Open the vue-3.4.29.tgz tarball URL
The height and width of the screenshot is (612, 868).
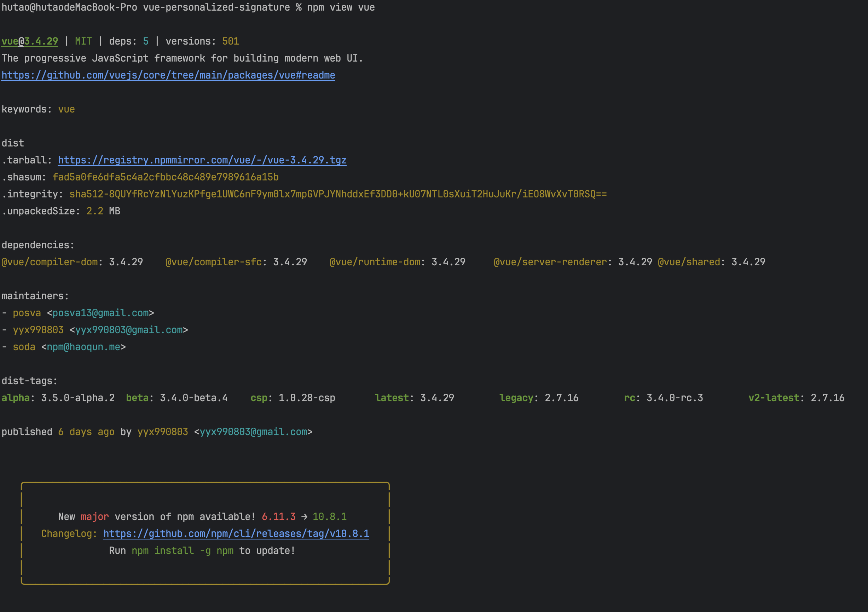[x=202, y=160]
